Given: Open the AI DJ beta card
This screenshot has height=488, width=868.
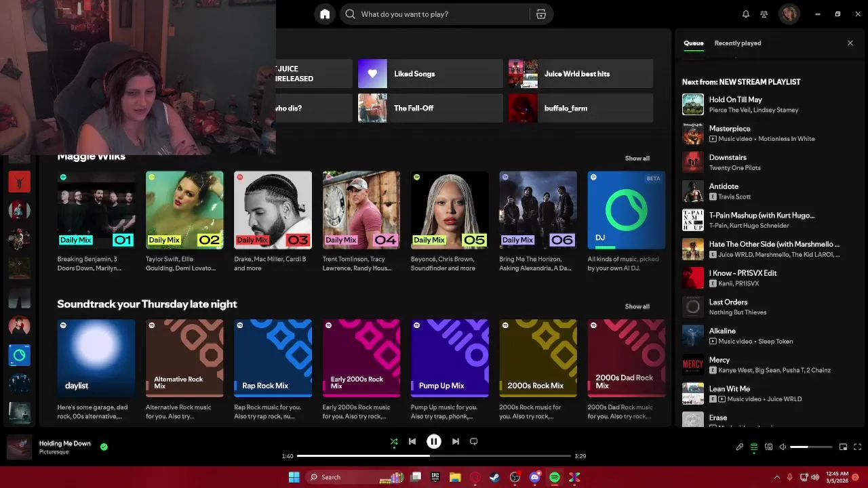Looking at the screenshot, I should pos(627,222).
